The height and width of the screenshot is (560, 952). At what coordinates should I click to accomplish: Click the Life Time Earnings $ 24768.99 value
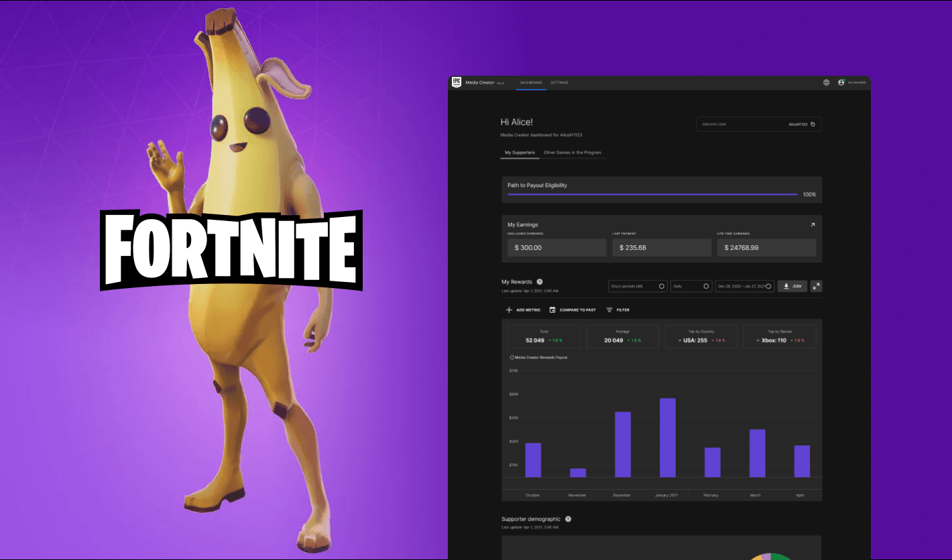[x=766, y=248]
